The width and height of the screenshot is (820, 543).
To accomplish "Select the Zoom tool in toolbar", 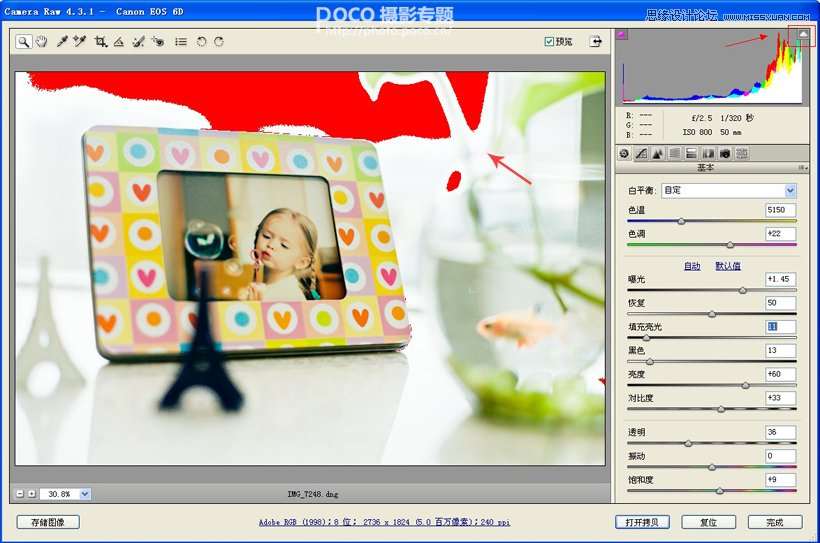I will point(23,42).
